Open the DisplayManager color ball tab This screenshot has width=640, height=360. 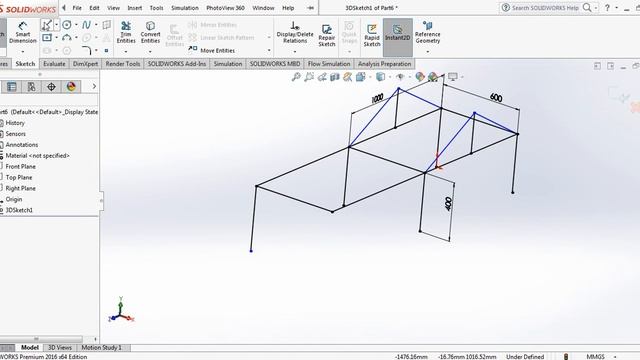(x=71, y=87)
